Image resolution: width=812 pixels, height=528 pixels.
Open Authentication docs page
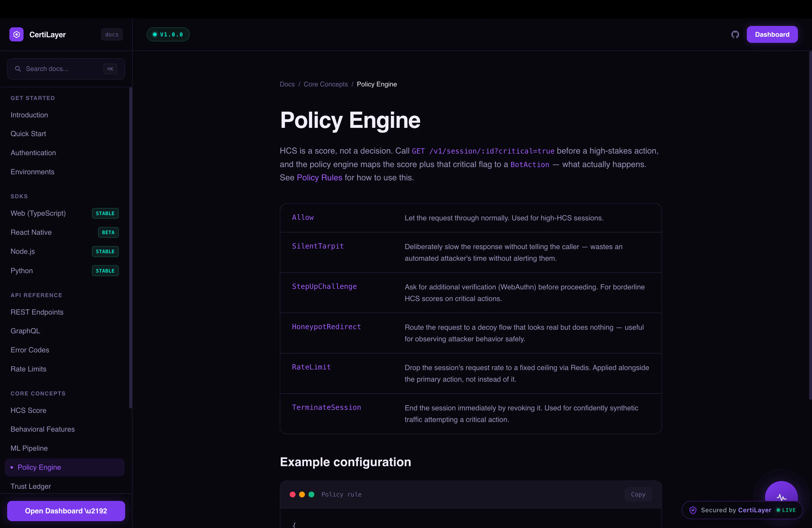(33, 153)
